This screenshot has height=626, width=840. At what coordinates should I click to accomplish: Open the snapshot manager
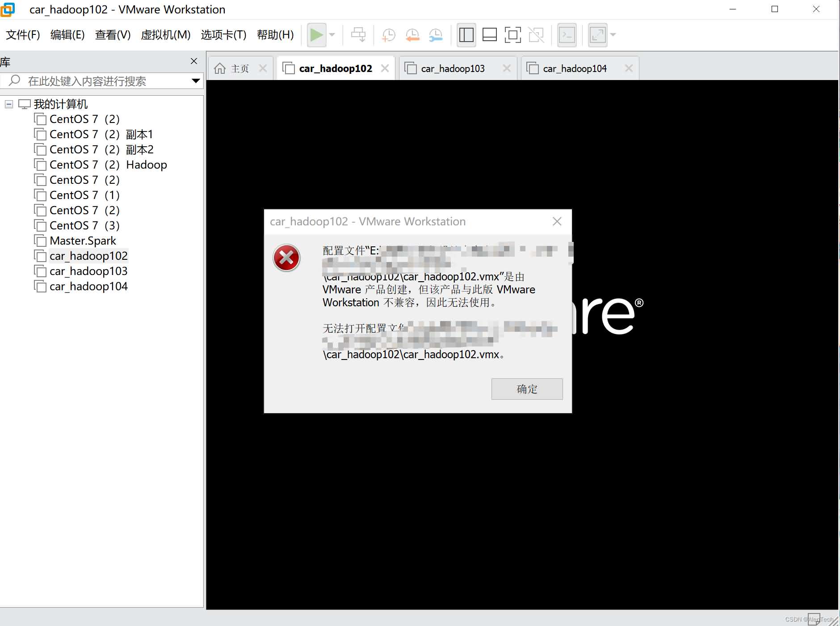click(436, 34)
